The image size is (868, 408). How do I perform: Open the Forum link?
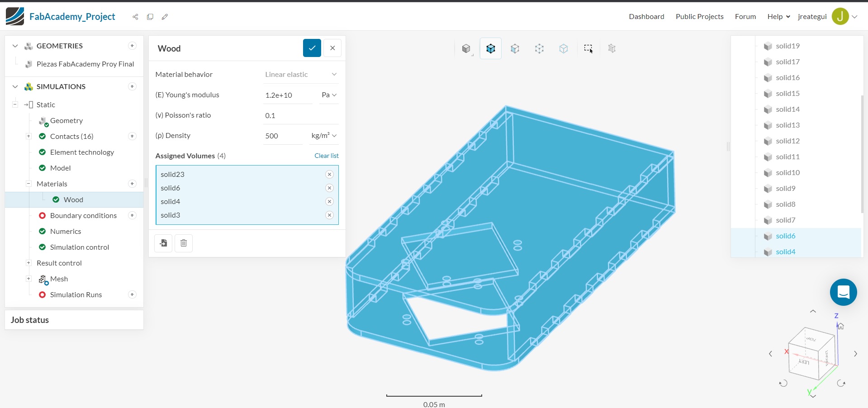tap(745, 17)
